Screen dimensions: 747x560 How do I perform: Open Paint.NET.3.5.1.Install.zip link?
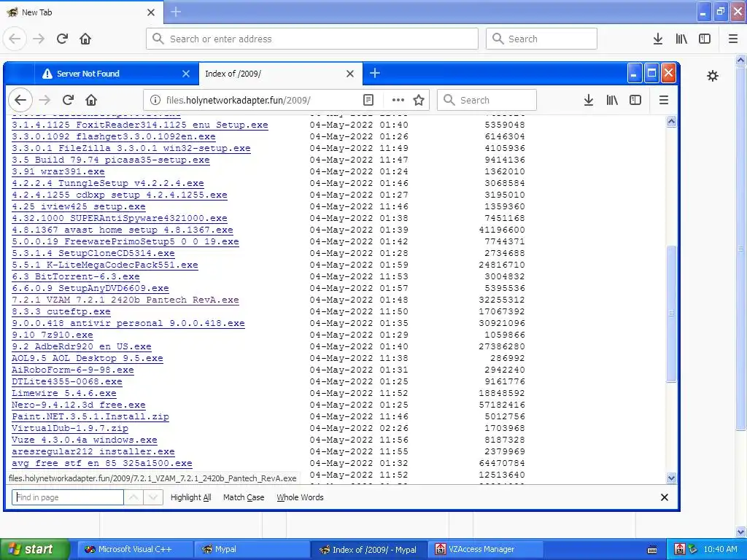click(x=90, y=416)
